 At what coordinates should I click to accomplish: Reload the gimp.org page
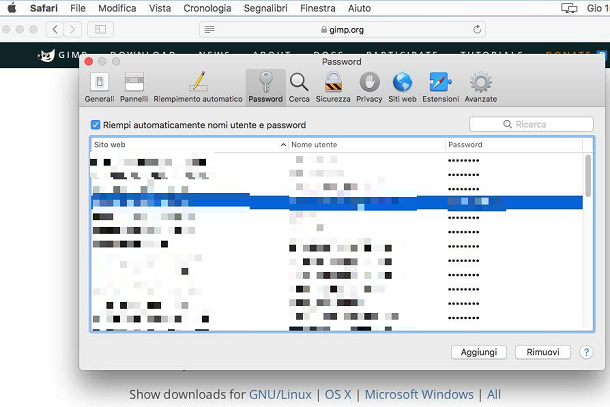(x=477, y=30)
